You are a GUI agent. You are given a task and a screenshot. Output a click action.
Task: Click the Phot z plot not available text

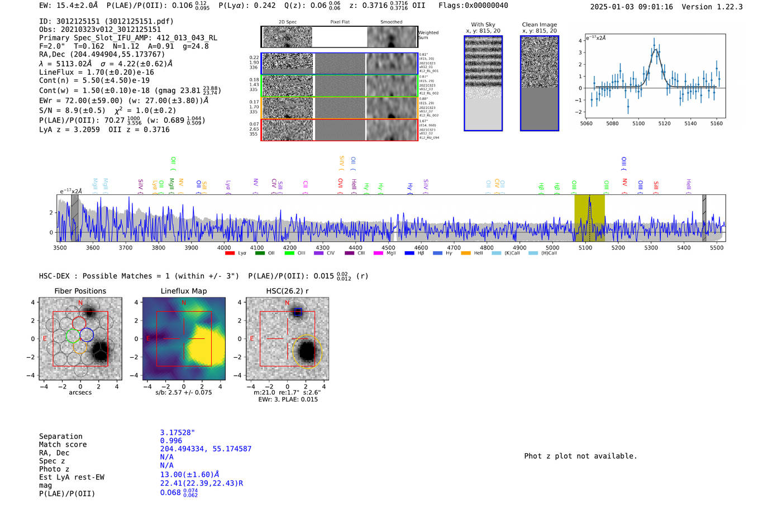580,456
